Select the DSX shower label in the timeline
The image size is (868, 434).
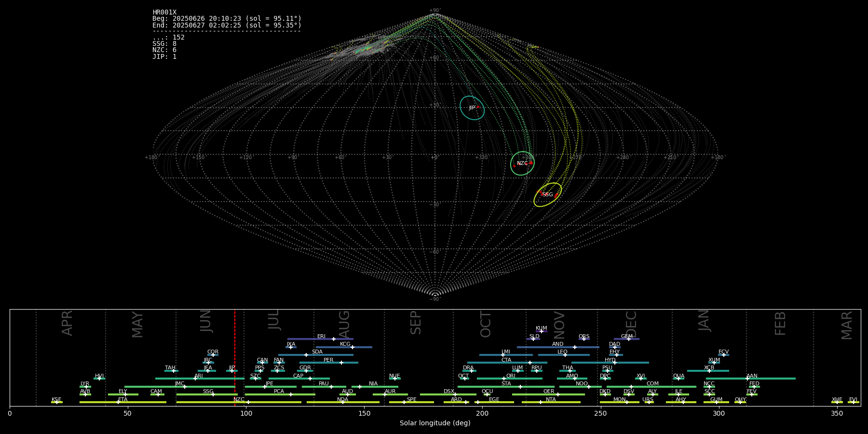point(449,392)
